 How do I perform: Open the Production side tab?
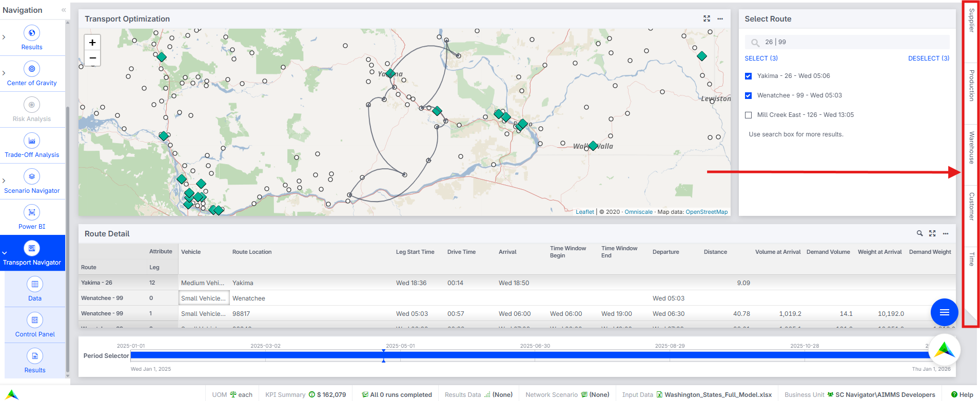(971, 85)
